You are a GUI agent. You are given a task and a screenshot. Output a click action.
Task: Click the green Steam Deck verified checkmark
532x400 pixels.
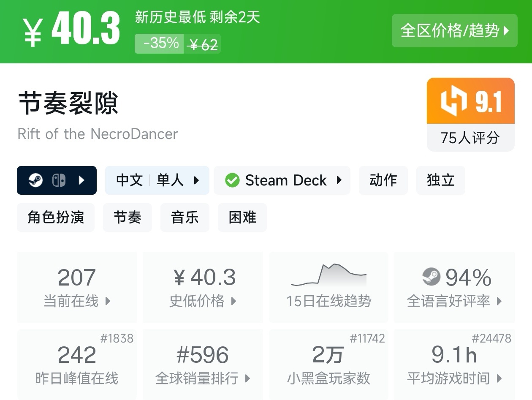coord(232,180)
